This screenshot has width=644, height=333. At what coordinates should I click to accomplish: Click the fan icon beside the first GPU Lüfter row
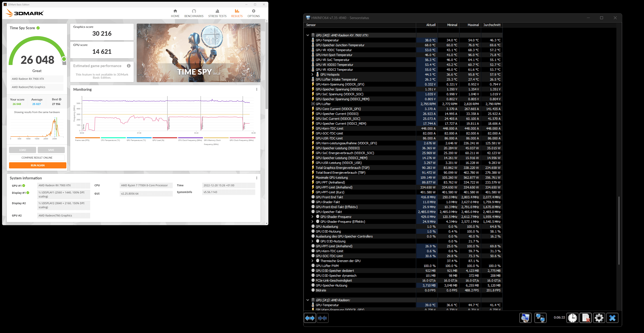click(313, 104)
